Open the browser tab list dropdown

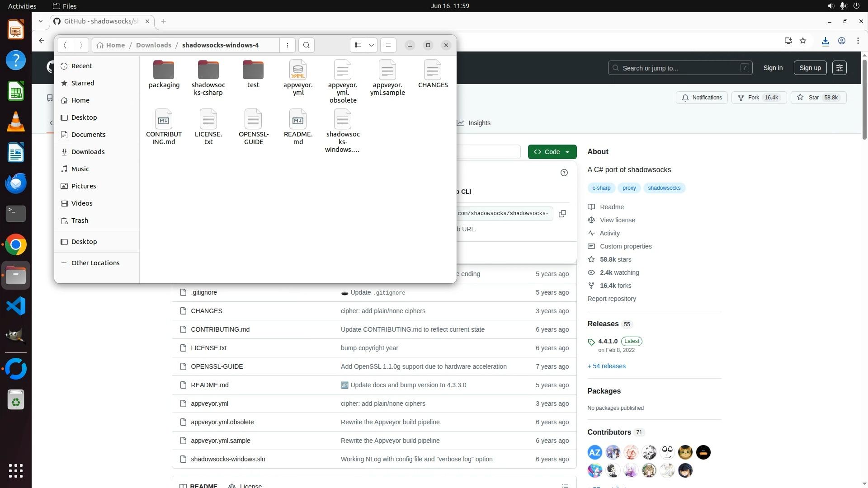click(41, 21)
